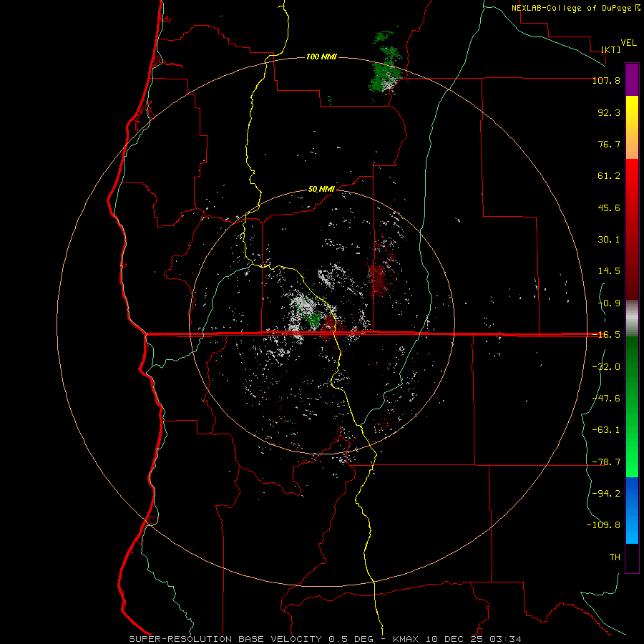Click the -109.8 velocity scale value
Screen dimensions: 644x644
pos(603,525)
